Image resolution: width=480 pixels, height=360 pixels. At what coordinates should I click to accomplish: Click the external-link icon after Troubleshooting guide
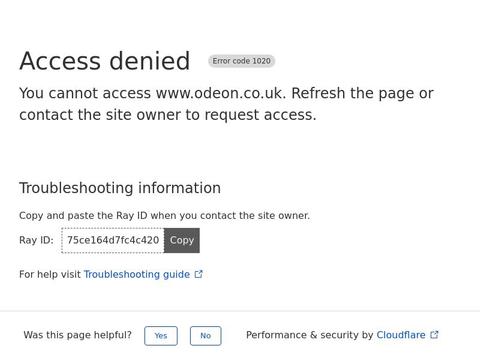pos(199,274)
